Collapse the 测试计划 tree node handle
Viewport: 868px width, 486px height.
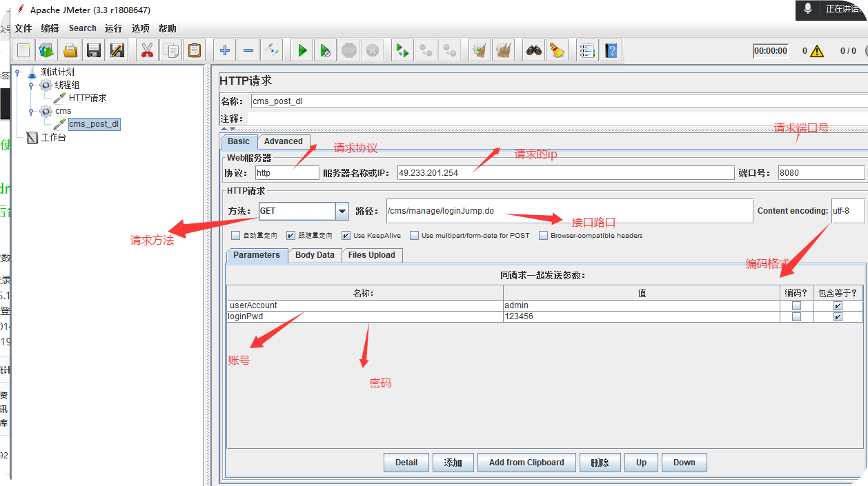point(18,72)
